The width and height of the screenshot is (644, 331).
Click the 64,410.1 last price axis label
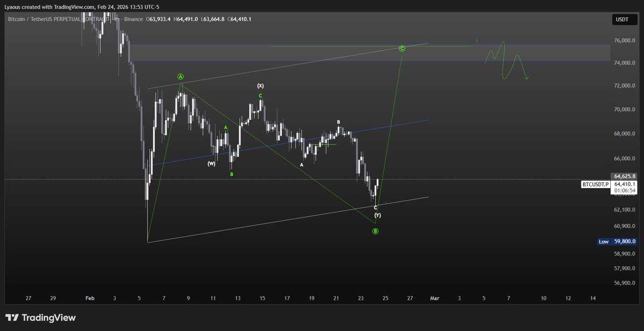click(x=625, y=184)
